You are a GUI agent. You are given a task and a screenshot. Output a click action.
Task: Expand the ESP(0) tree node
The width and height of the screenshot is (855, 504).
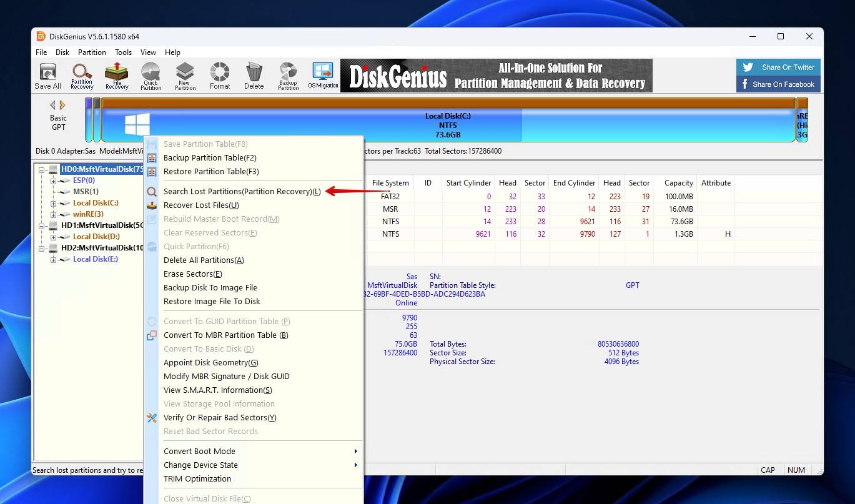54,180
